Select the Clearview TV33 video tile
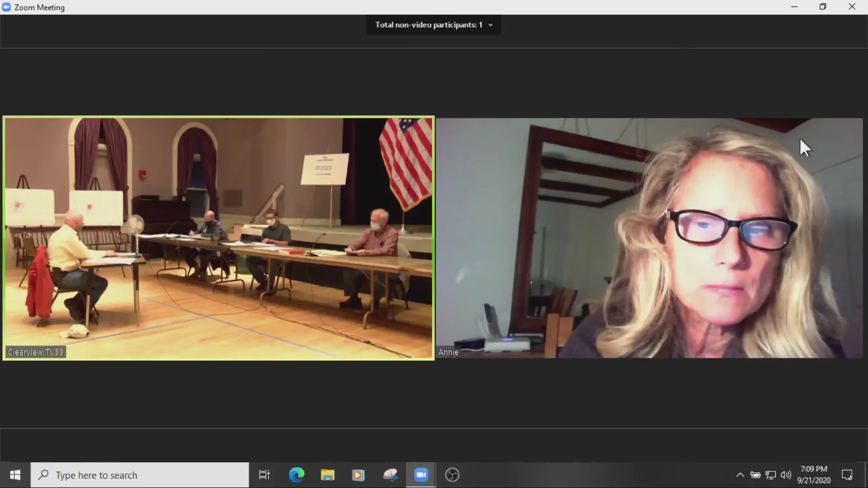 point(218,238)
